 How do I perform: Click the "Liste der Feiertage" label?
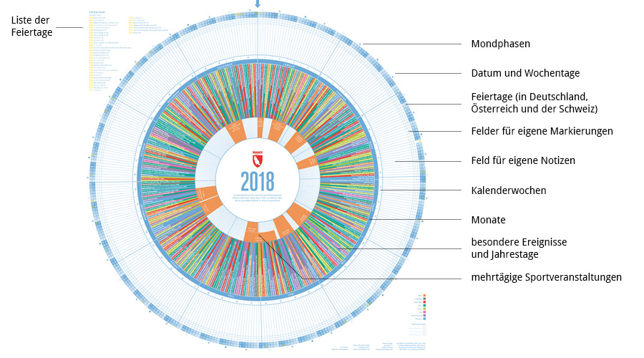click(x=31, y=26)
